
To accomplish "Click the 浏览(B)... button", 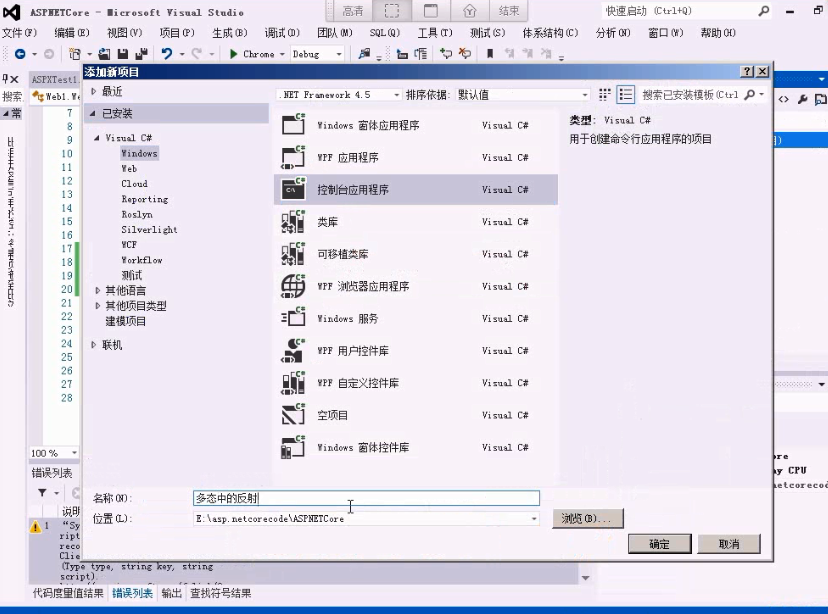I will point(588,518).
